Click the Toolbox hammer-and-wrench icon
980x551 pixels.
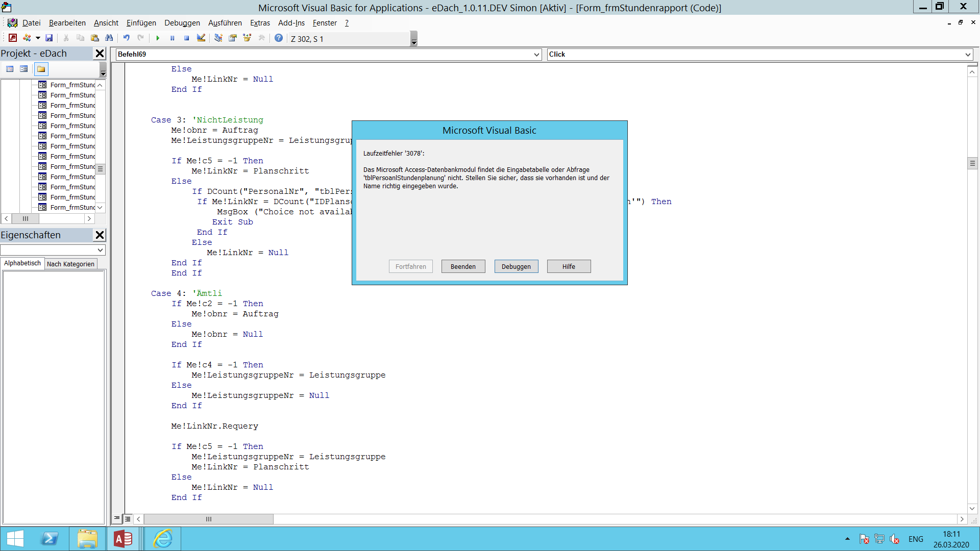click(261, 38)
